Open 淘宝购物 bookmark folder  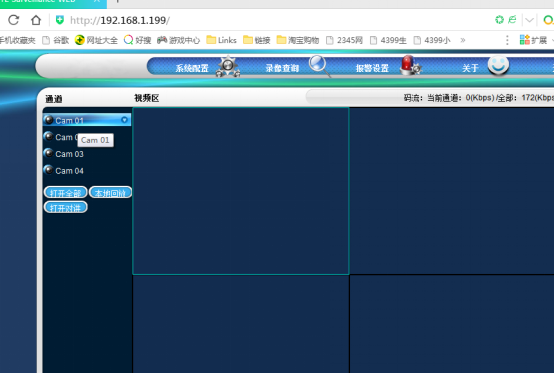298,40
